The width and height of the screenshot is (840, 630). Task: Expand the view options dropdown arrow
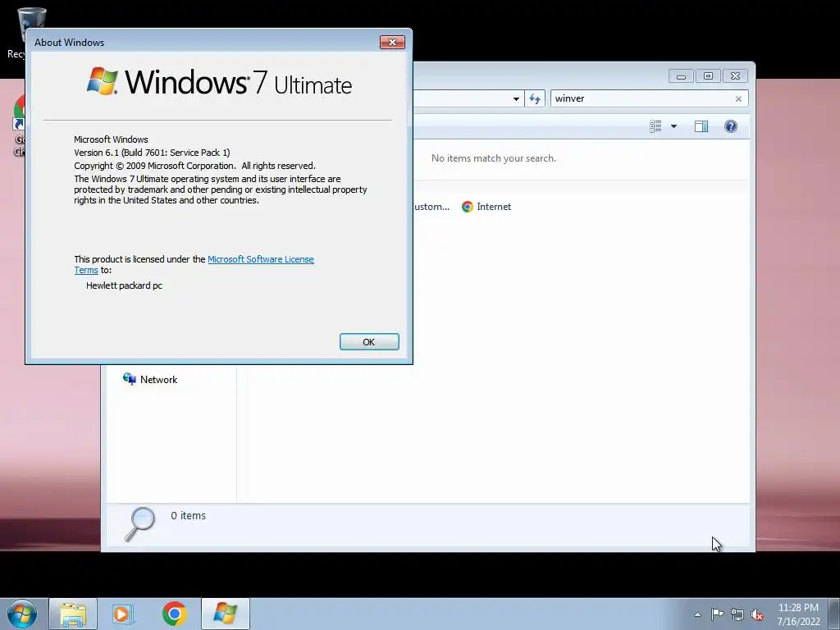click(674, 126)
